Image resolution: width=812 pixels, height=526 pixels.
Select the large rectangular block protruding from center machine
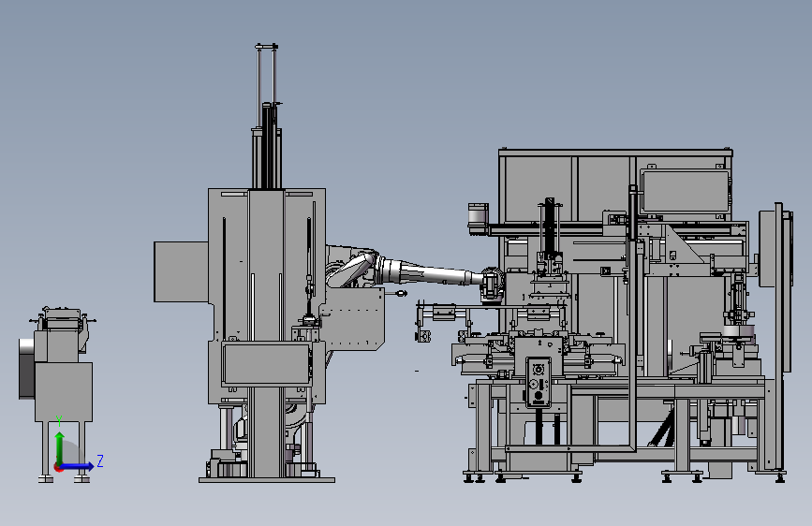click(x=181, y=271)
